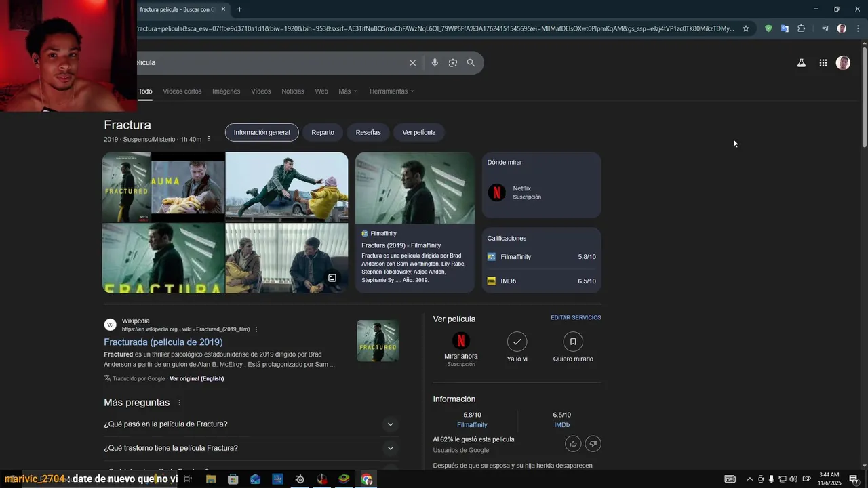Open the green shield extension

click(768, 28)
